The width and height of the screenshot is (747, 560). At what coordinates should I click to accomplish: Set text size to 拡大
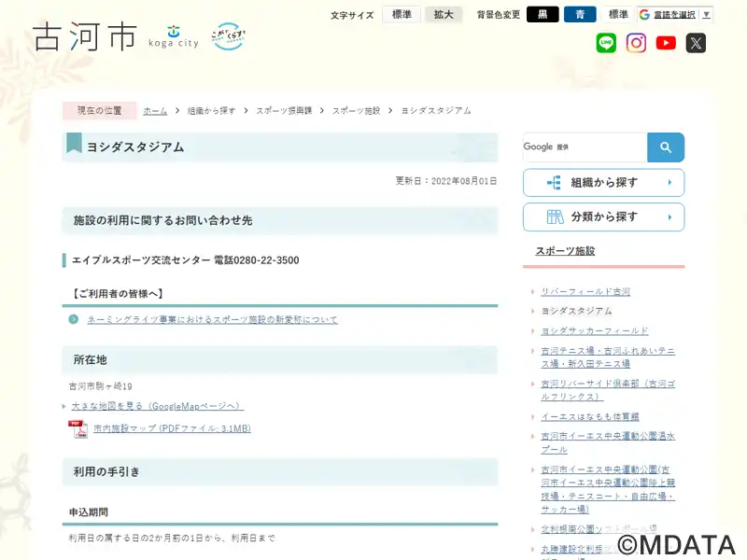[444, 15]
